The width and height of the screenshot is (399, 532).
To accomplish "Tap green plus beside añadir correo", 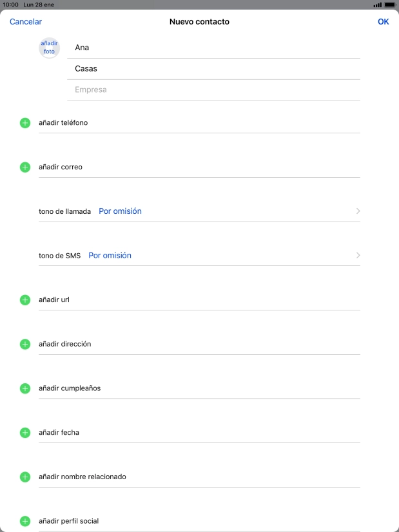I will click(25, 167).
